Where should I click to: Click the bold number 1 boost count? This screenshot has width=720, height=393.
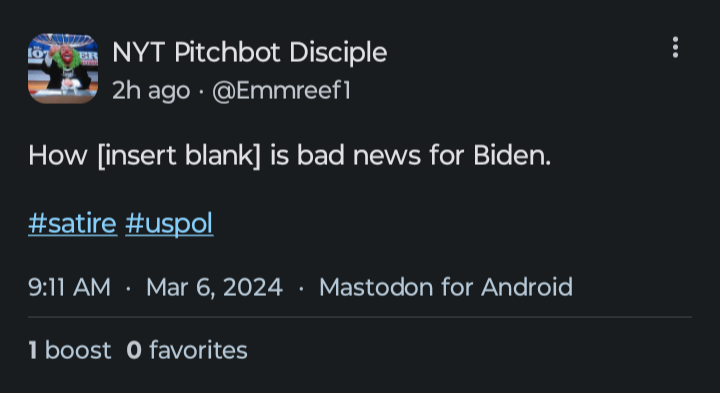tap(33, 350)
